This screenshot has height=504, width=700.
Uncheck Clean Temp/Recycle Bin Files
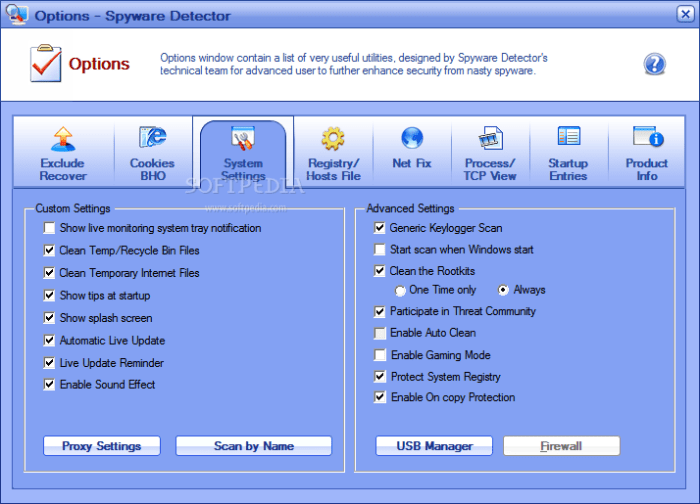click(50, 250)
